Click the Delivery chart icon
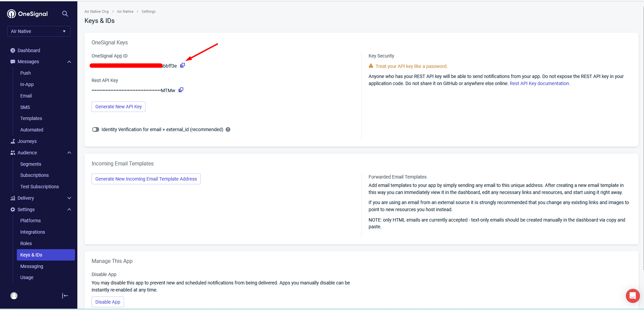This screenshot has height=310, width=644. click(13, 198)
